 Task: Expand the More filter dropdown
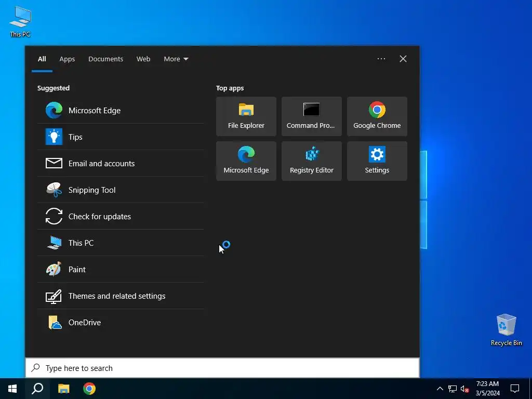pos(176,59)
